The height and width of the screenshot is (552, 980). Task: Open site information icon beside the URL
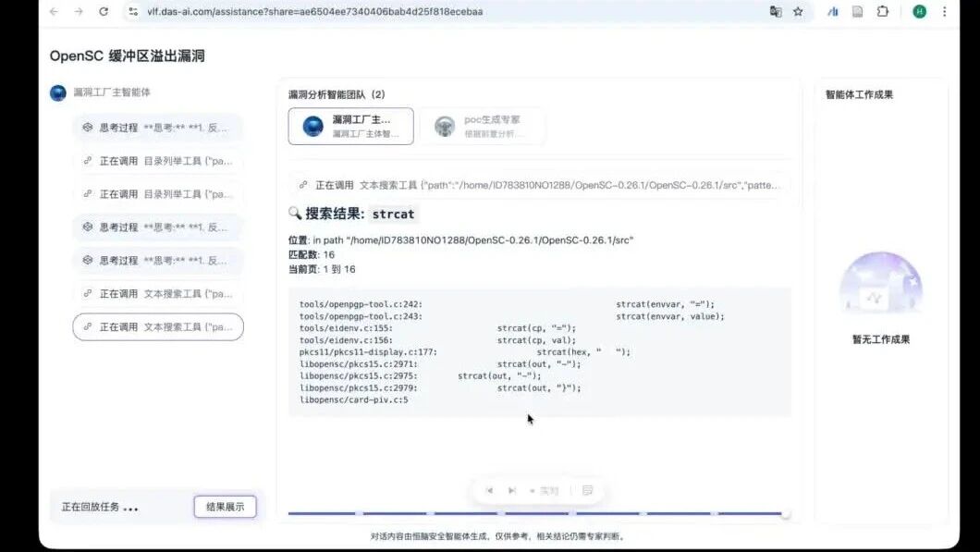tap(132, 11)
